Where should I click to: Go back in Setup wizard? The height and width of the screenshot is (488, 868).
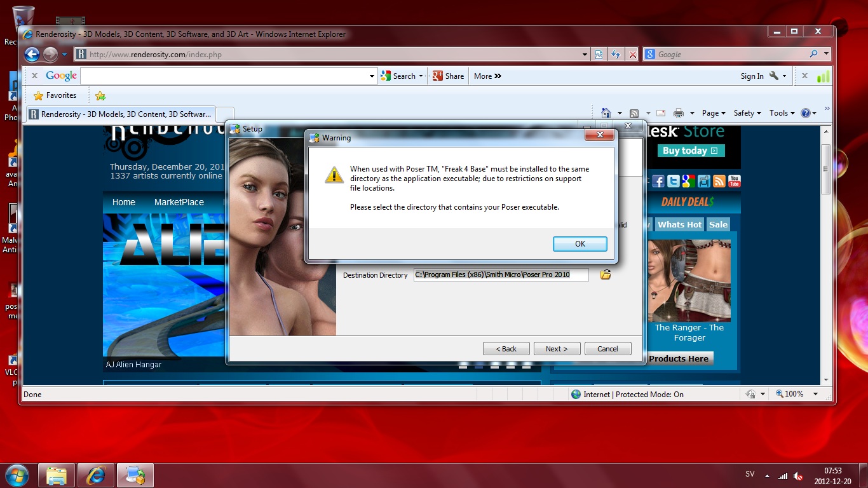point(506,349)
